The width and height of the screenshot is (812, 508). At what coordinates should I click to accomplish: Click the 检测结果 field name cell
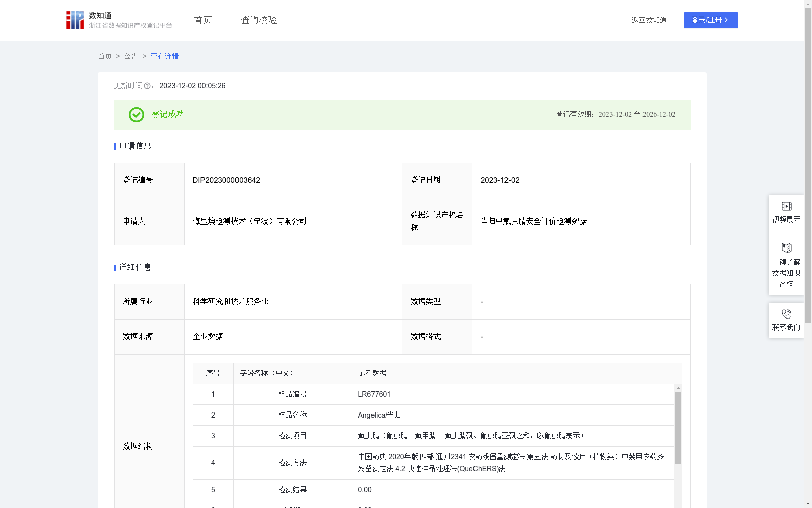point(292,490)
